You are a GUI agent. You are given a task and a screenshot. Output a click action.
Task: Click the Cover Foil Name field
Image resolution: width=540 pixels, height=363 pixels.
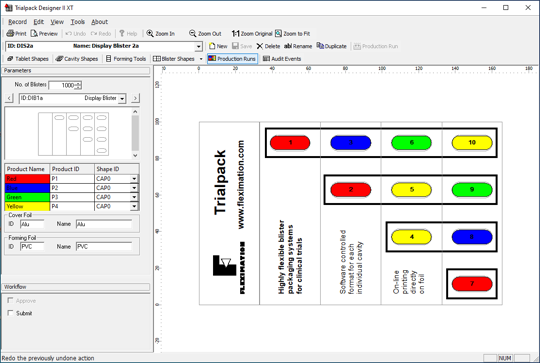point(104,224)
